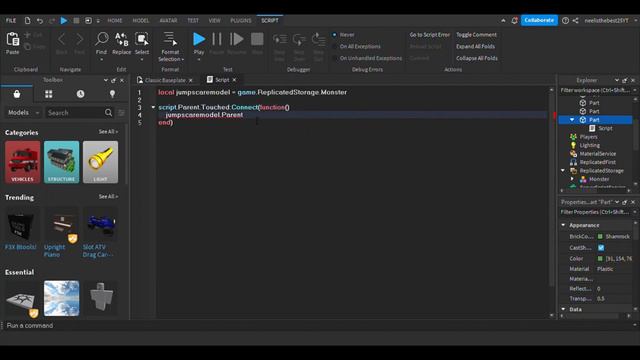Collapse the Appearance properties section
This screenshot has height=360, width=640.
click(564, 225)
